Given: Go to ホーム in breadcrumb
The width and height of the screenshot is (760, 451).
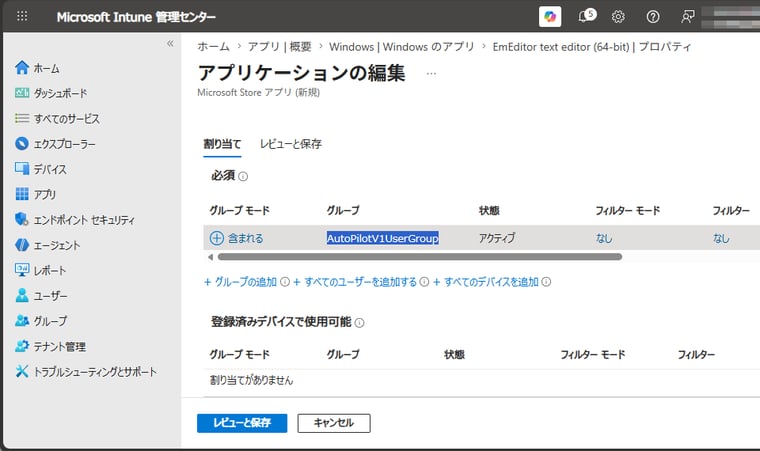Looking at the screenshot, I should [214, 47].
